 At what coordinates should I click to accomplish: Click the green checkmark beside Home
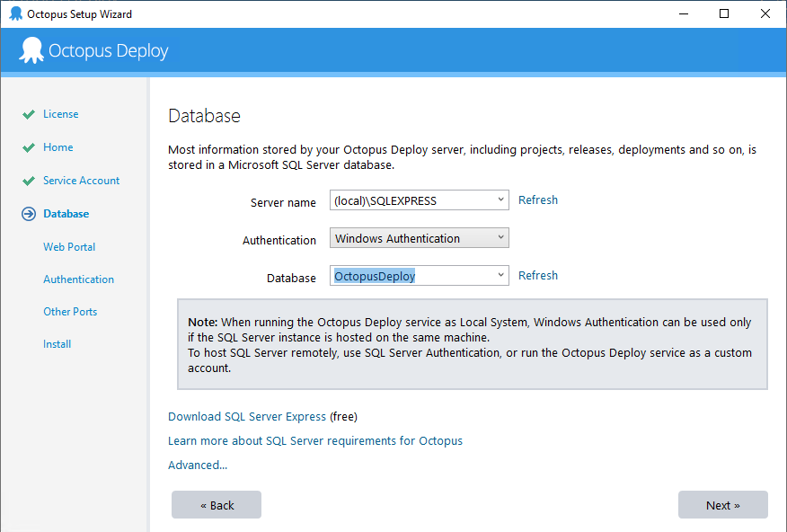point(29,147)
